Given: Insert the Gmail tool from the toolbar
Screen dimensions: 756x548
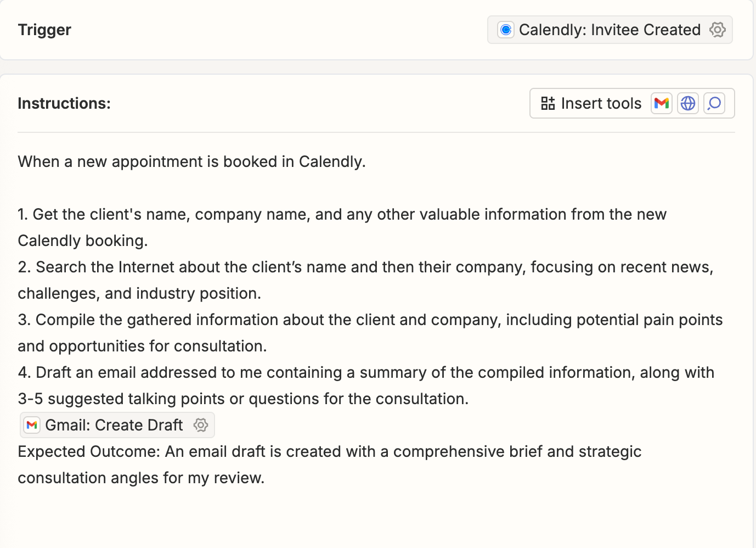Looking at the screenshot, I should tap(662, 103).
